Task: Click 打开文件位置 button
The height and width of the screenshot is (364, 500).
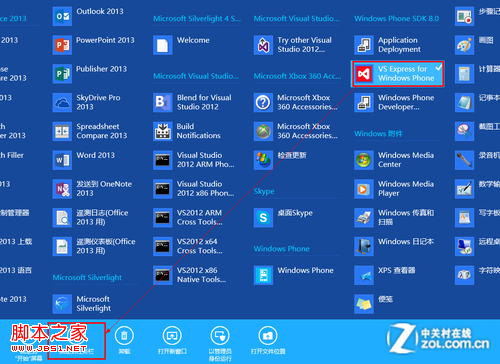Action: [268, 340]
